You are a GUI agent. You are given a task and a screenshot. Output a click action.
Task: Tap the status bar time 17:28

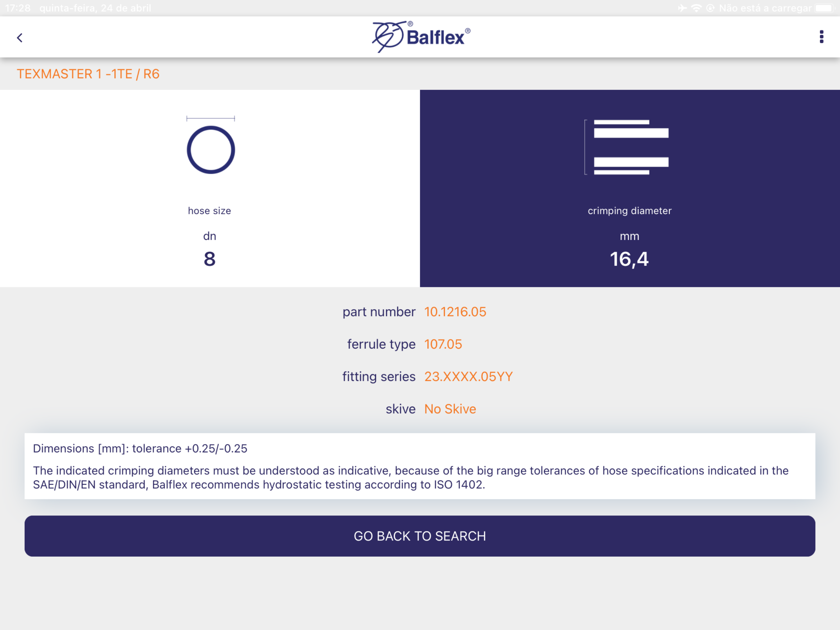tap(17, 8)
